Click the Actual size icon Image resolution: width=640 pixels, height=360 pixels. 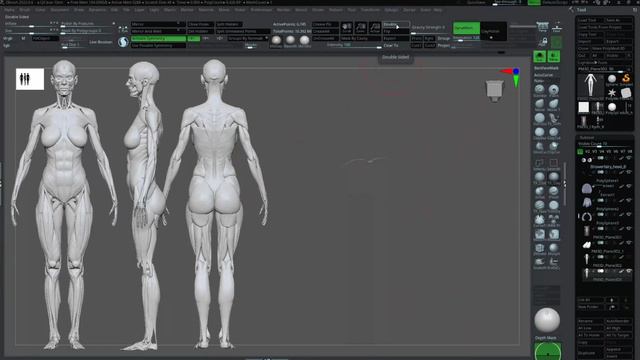click(375, 28)
